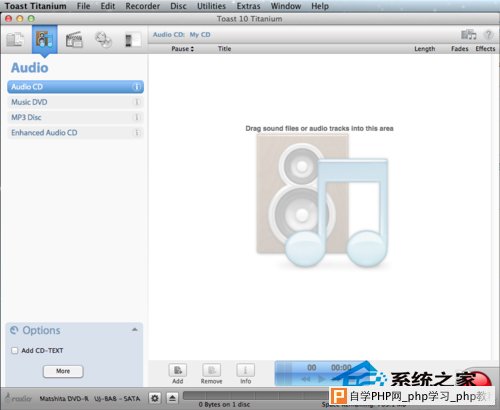Click the Remove track icon
Viewport: 500px width, 410px height.
point(211,370)
